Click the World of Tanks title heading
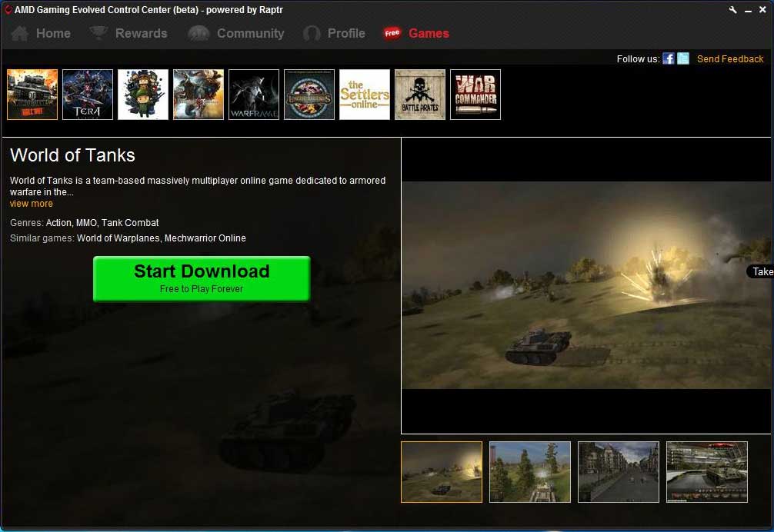Image resolution: width=774 pixels, height=532 pixels. click(72, 155)
